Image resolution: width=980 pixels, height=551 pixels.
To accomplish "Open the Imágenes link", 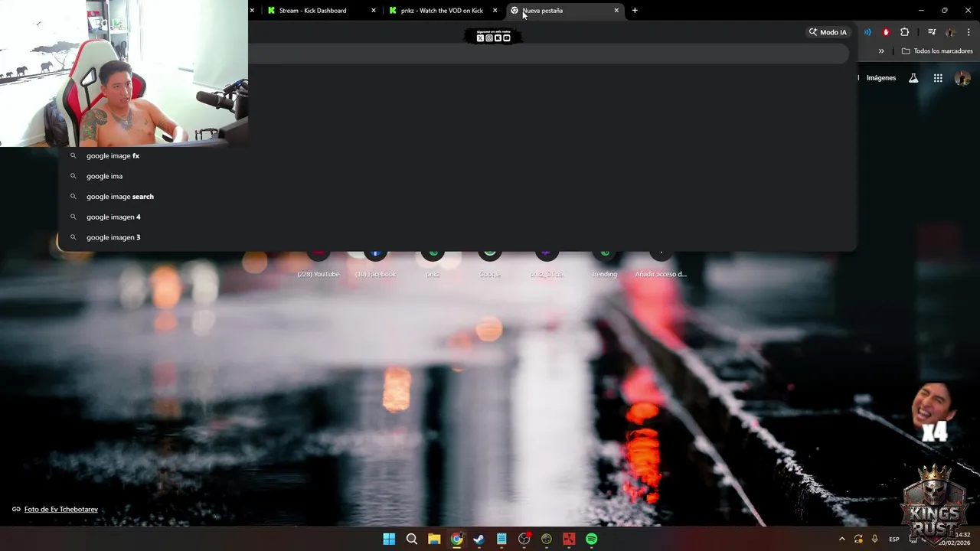I will point(881,78).
